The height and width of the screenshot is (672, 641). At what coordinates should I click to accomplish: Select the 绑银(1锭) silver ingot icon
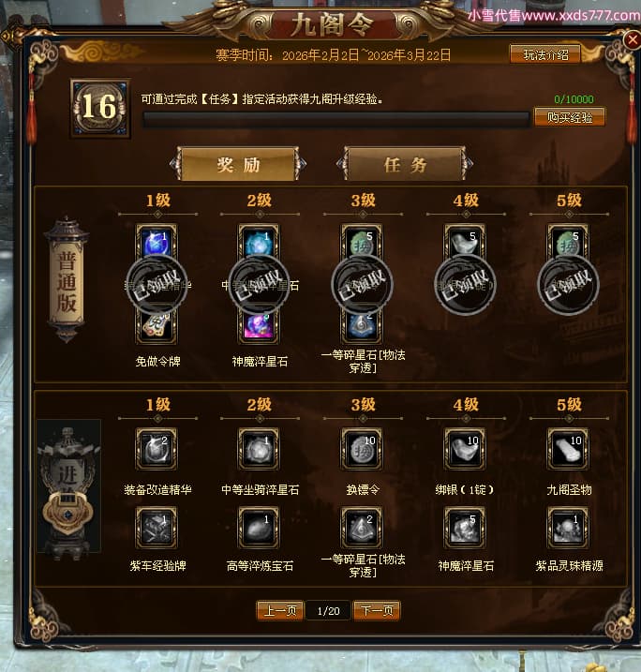click(x=465, y=449)
